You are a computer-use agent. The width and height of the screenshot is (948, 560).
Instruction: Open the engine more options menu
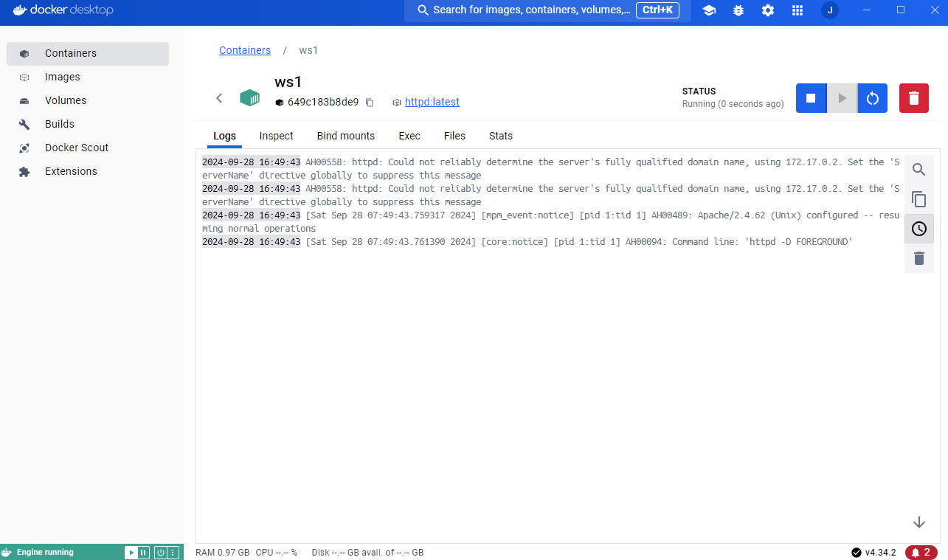tap(173, 552)
